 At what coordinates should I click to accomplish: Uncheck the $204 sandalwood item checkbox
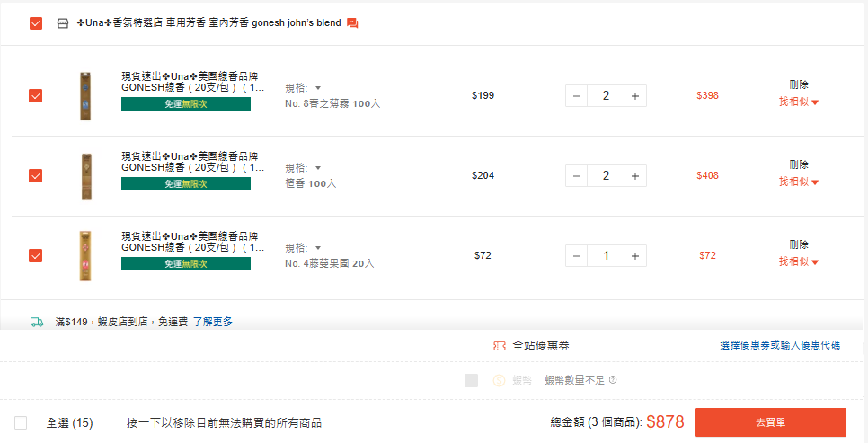(x=36, y=175)
